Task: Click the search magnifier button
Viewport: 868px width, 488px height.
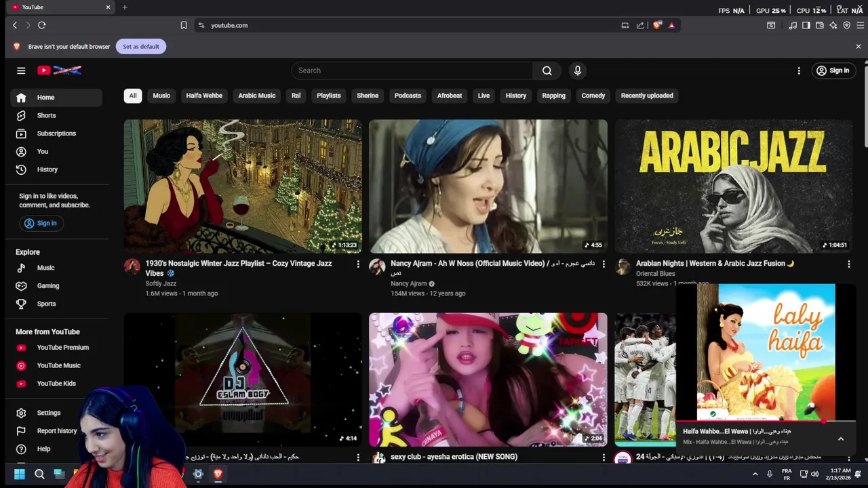Action: [547, 70]
